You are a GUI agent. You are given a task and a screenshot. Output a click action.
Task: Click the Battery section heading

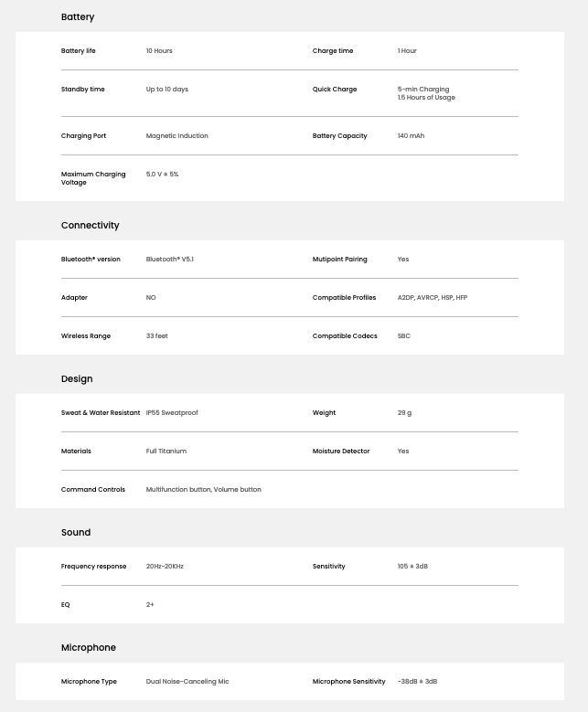[78, 17]
